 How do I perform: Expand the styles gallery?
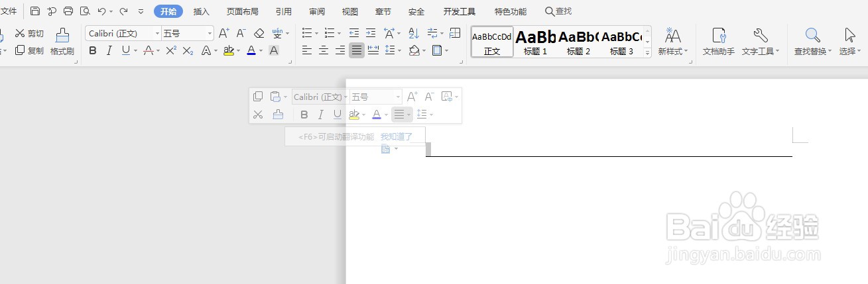click(648, 54)
